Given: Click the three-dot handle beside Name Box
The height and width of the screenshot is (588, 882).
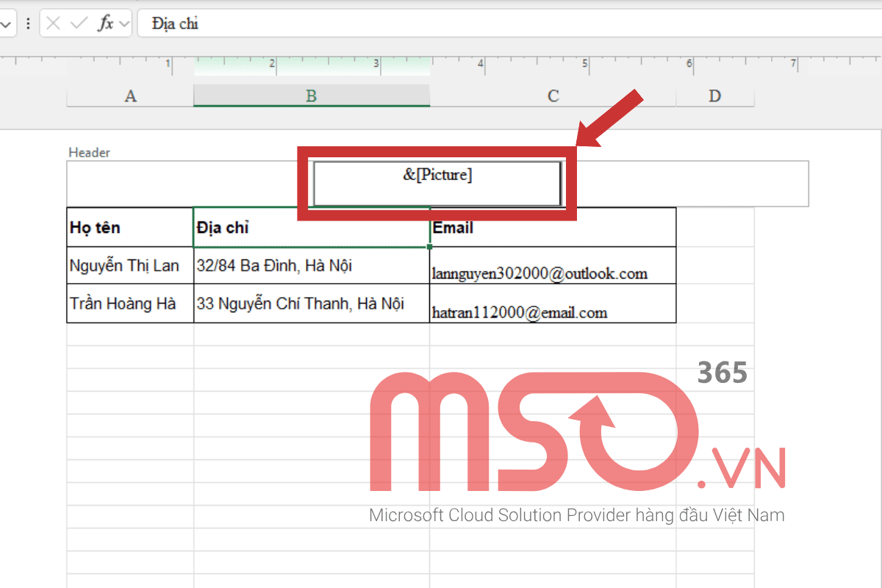Looking at the screenshot, I should (x=28, y=24).
